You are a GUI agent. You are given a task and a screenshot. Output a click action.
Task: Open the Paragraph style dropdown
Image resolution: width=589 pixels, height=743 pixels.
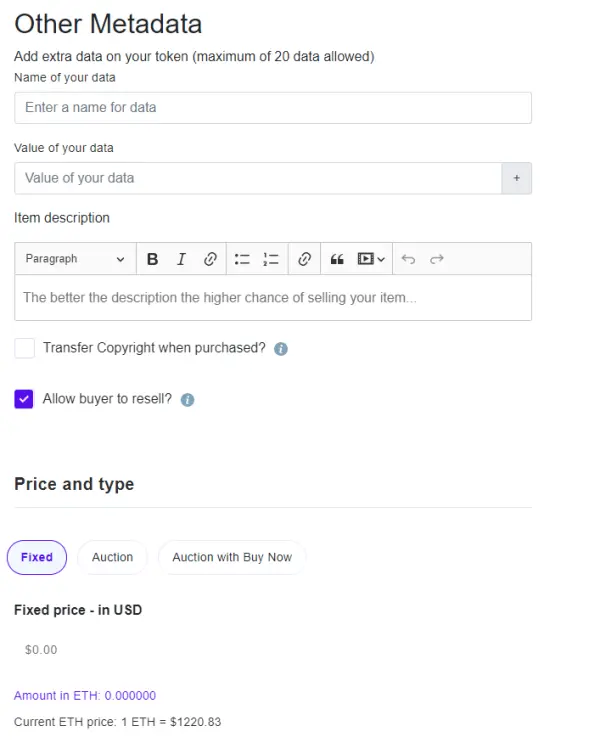[x=75, y=259]
